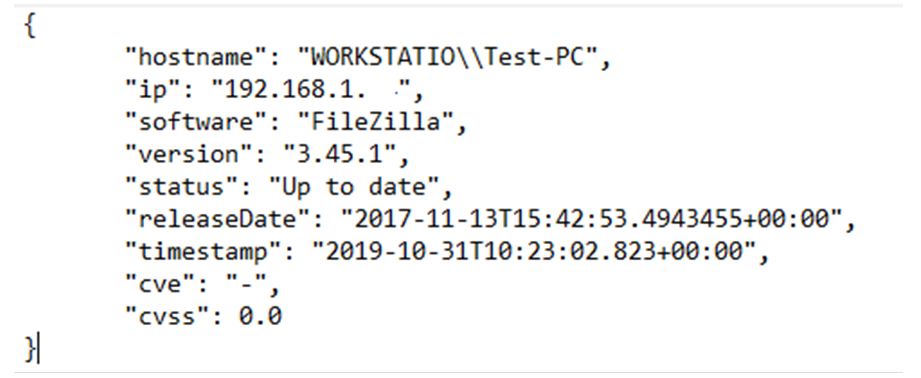921x378 pixels.
Task: Click the 192.168.1. IP value
Action: pyautogui.click(x=311, y=90)
